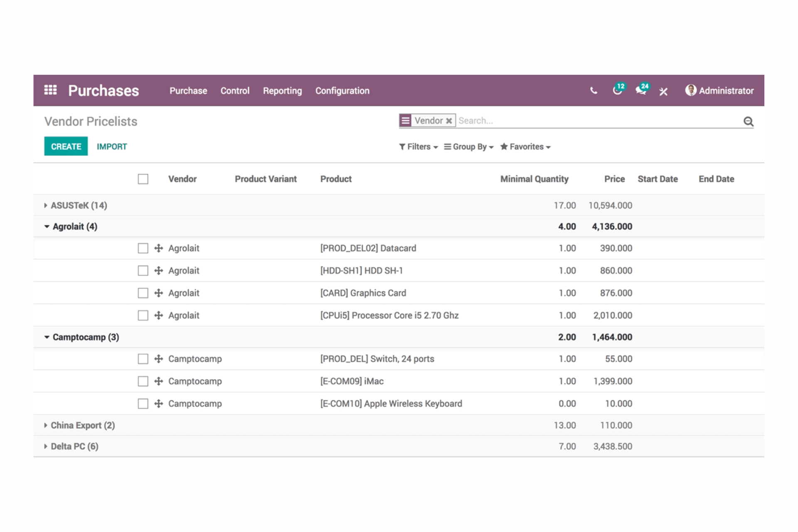The image size is (798, 532).
Task: Check the iMac row checkbox
Action: [x=143, y=381]
